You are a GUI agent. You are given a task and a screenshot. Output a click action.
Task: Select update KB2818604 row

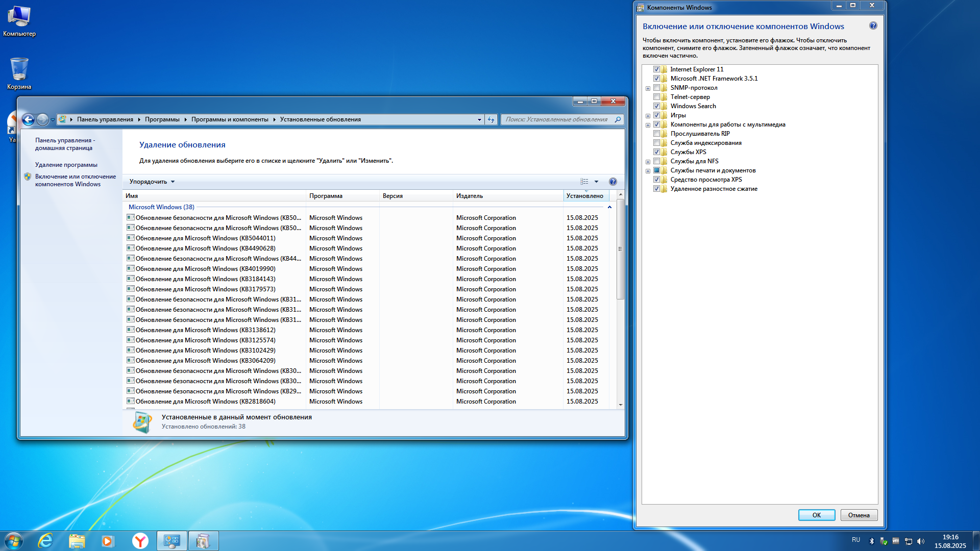click(367, 402)
